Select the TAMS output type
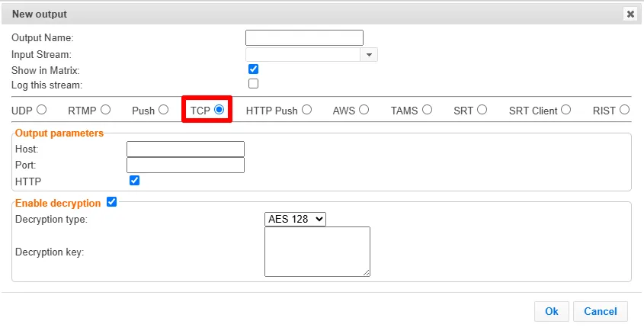This screenshot has height=334, width=644. (427, 110)
